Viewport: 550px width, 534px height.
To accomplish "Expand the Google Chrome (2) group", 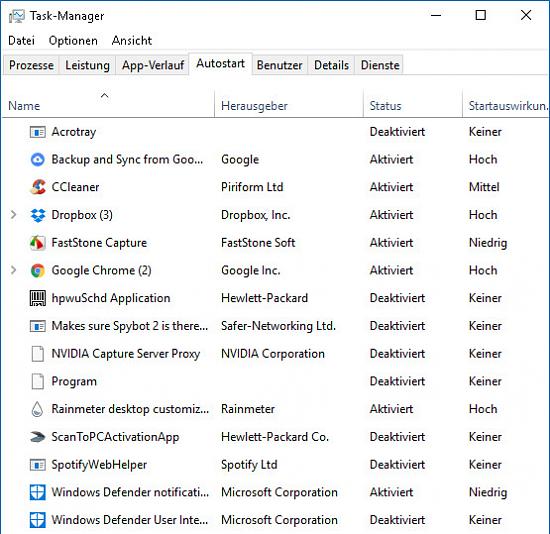I will click(x=13, y=270).
